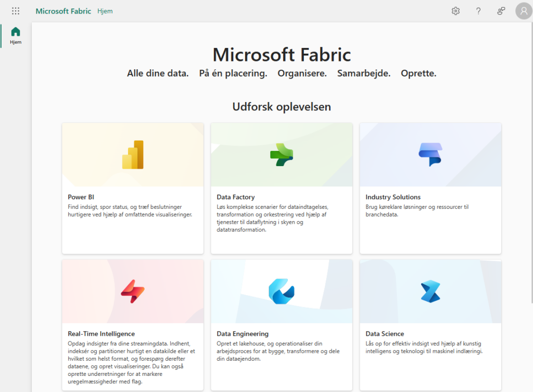Open the app launcher grid icon

pos(16,11)
